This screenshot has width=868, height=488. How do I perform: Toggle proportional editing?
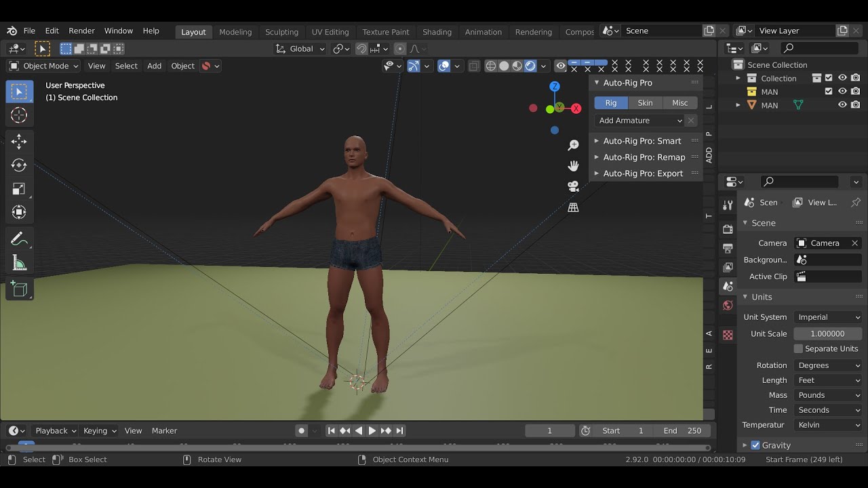(400, 49)
